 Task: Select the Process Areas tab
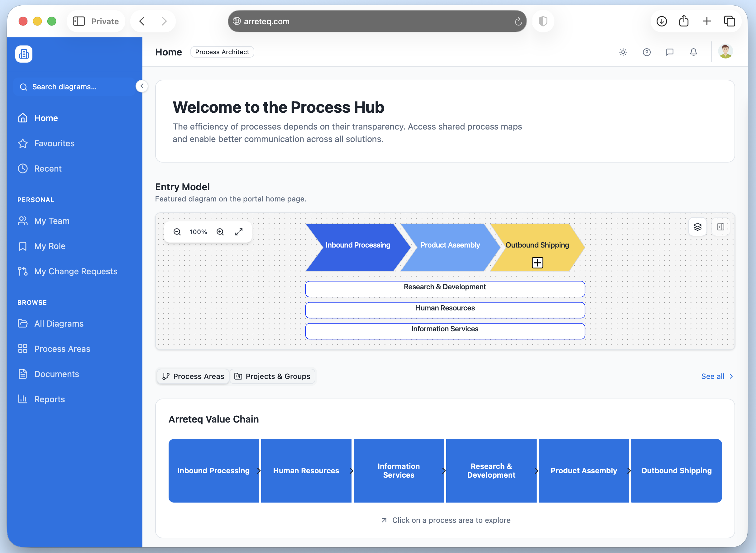(x=193, y=376)
